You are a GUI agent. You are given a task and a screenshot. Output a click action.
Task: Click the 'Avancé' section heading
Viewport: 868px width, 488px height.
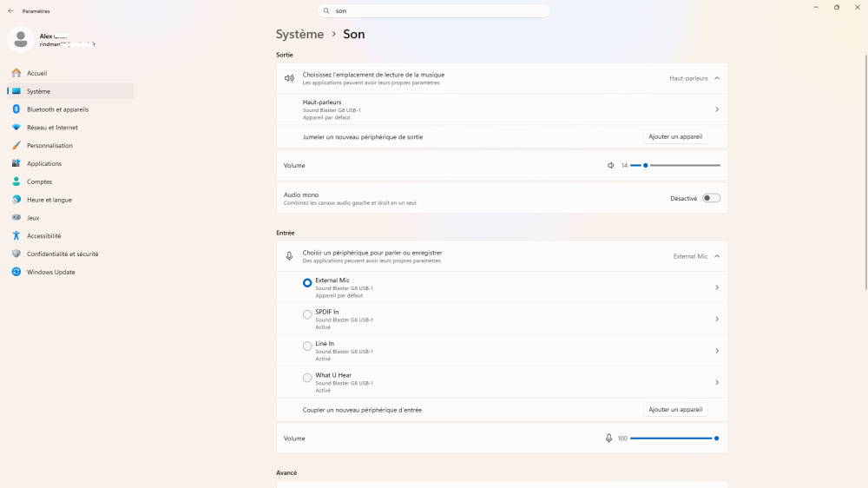[286, 472]
